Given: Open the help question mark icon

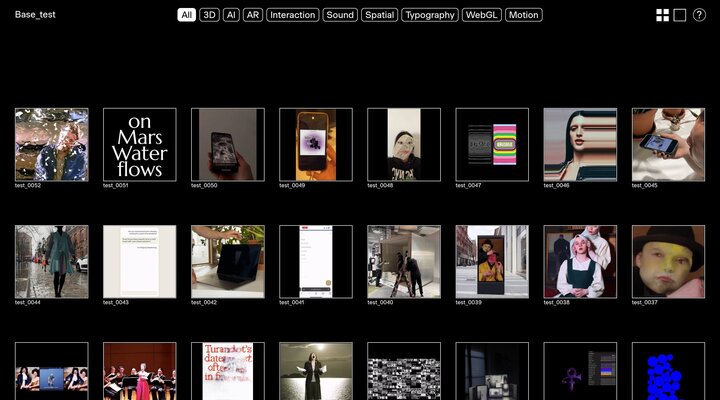Looking at the screenshot, I should 699,15.
